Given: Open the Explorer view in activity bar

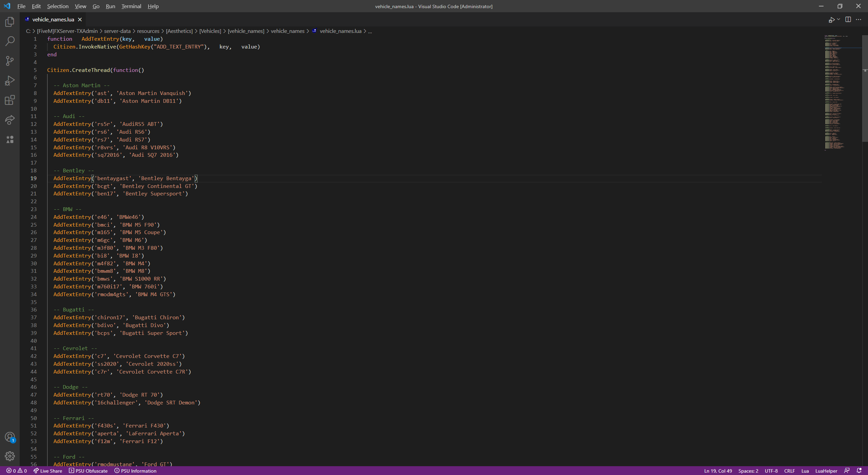Looking at the screenshot, I should pos(10,22).
